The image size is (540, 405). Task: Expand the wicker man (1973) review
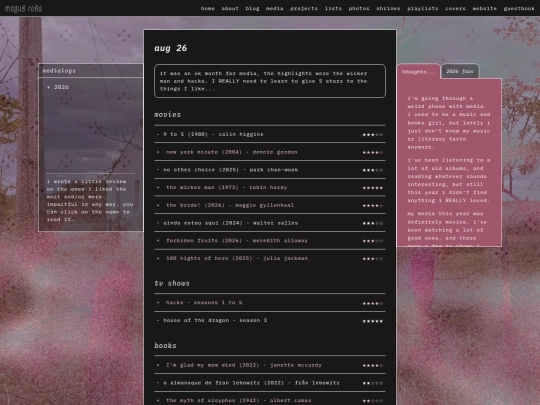pos(221,187)
